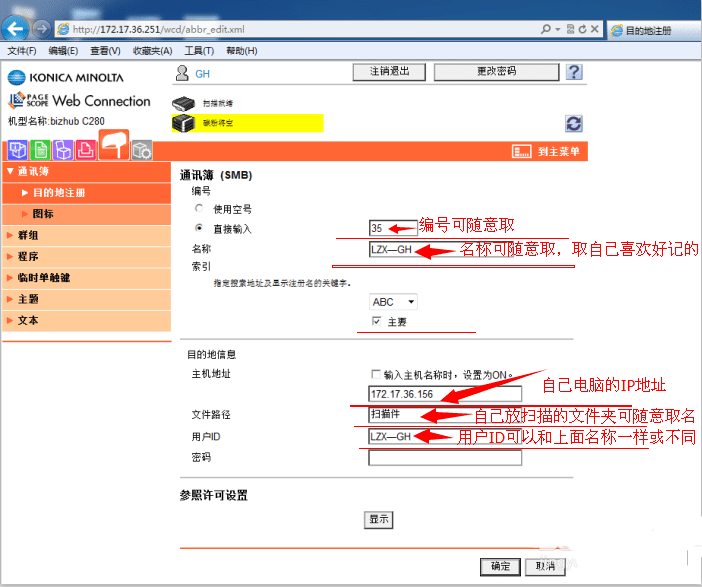Open the pink Direct Print tab icon
The height and width of the screenshot is (587, 702).
pos(86,150)
